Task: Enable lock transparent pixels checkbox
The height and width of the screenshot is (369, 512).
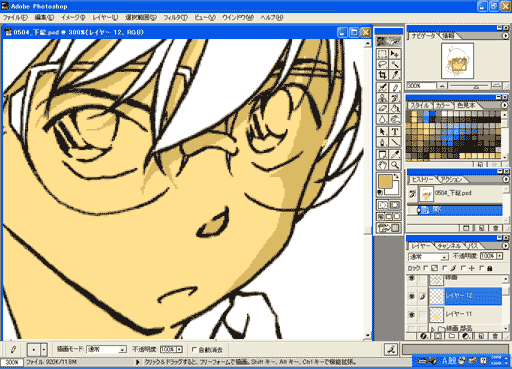Action: [426, 268]
